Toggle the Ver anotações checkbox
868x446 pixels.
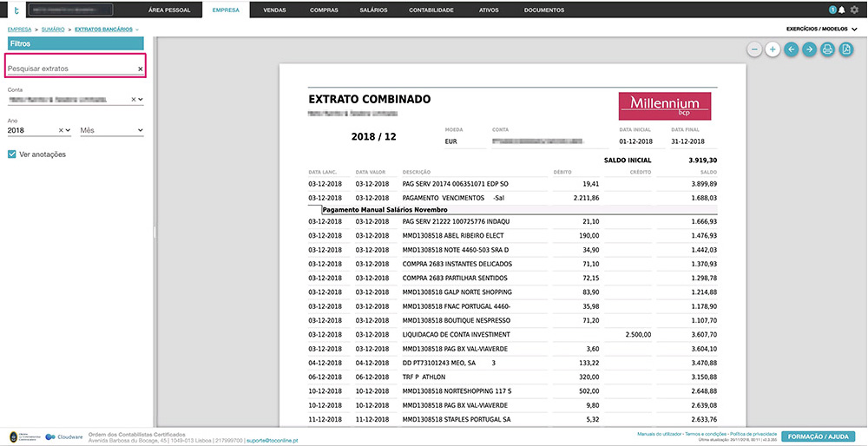click(12, 154)
